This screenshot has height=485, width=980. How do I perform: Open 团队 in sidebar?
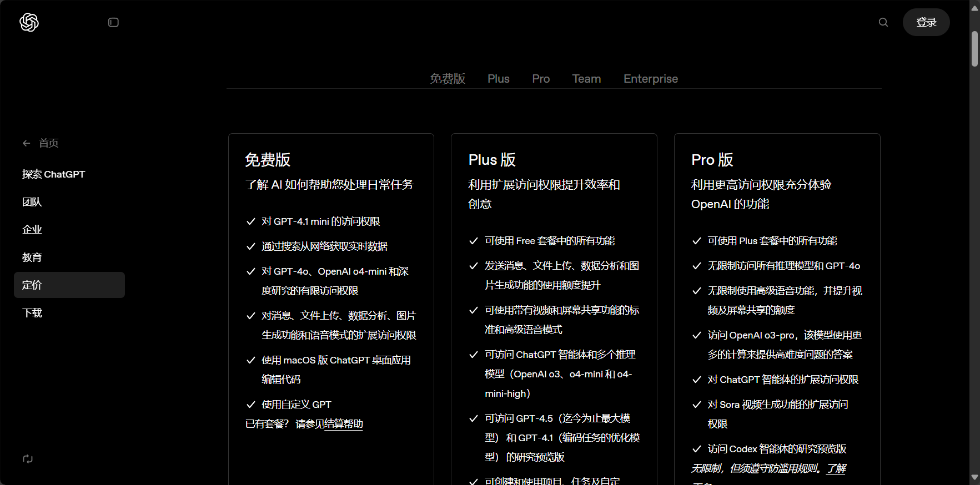[x=32, y=202]
